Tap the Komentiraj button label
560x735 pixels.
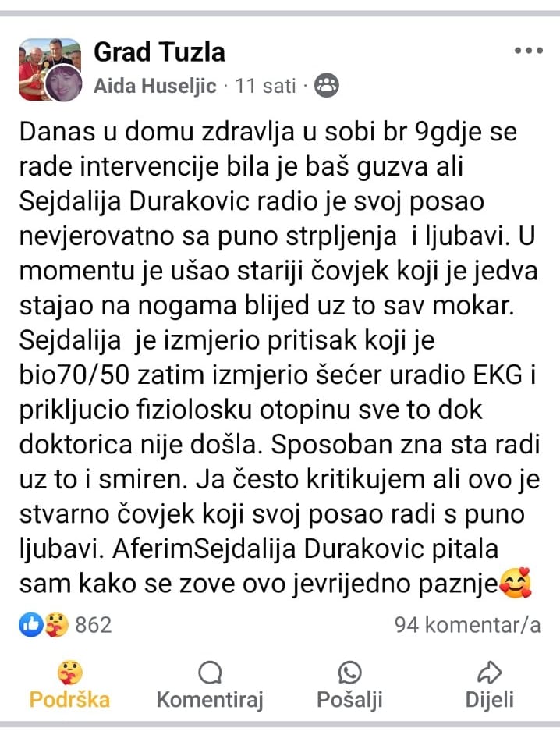[x=210, y=701]
